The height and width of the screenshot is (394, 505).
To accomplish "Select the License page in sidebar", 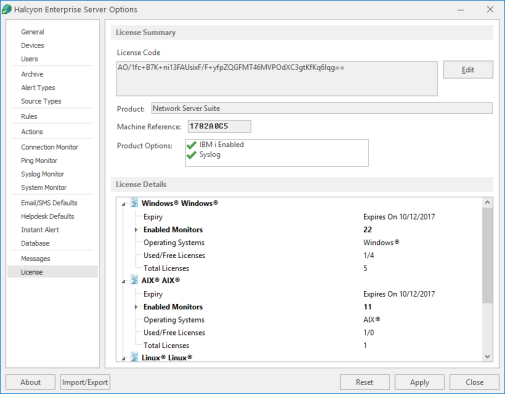I will 52,272.
